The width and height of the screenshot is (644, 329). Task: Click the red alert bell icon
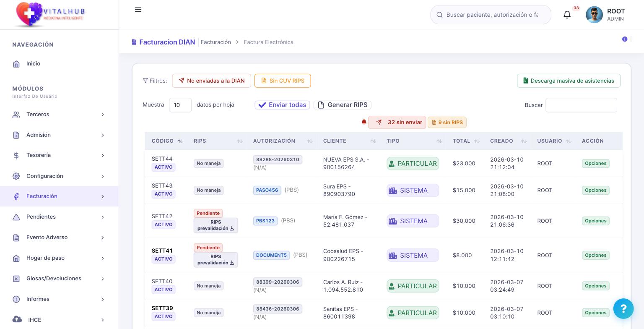[x=364, y=122]
